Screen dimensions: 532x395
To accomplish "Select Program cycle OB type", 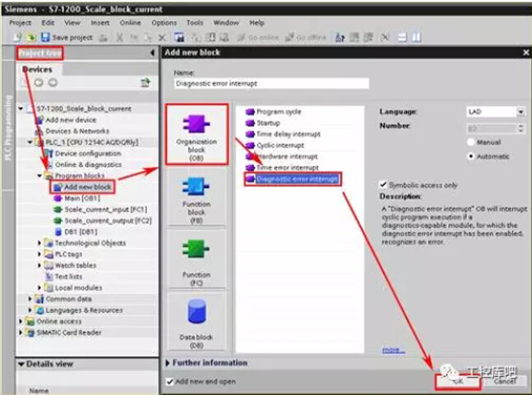I will point(278,111).
